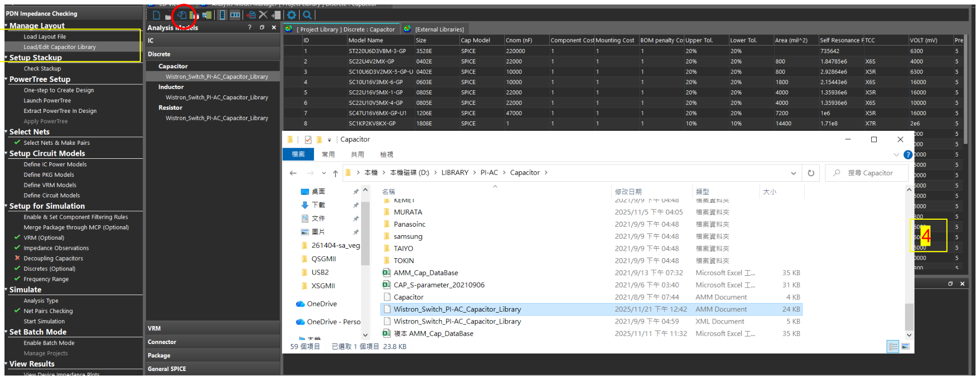Viewport: 980px width, 380px height.
Task: Click the Explorer help question mark icon
Action: click(908, 155)
